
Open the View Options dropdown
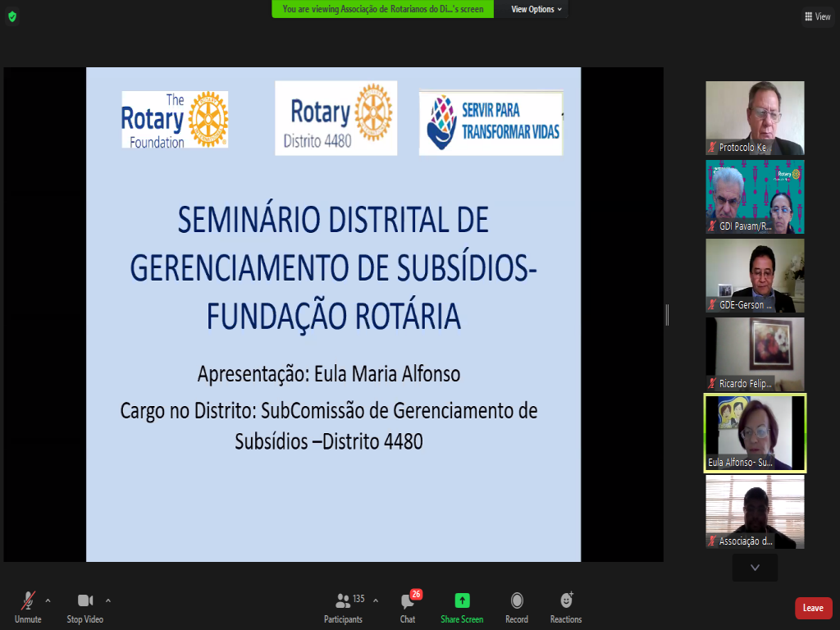[536, 9]
